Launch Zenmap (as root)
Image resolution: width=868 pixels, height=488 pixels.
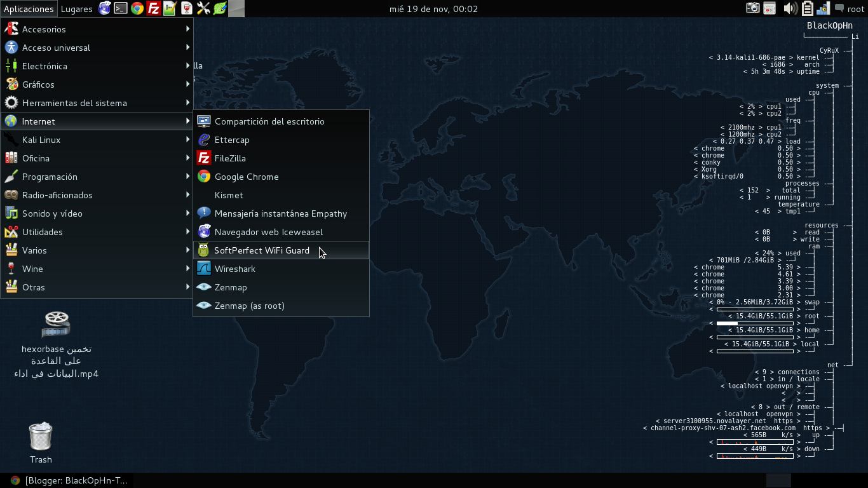pyautogui.click(x=281, y=306)
